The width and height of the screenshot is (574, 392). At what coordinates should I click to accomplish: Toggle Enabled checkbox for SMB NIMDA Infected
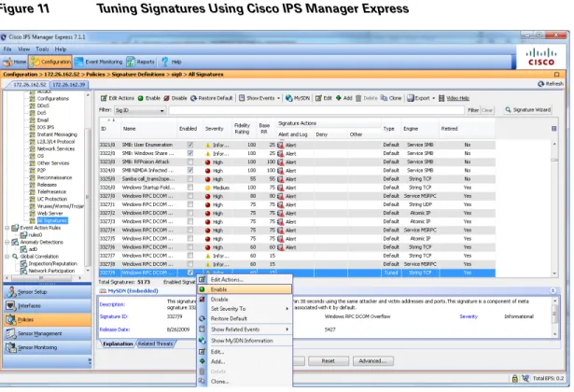coord(190,170)
